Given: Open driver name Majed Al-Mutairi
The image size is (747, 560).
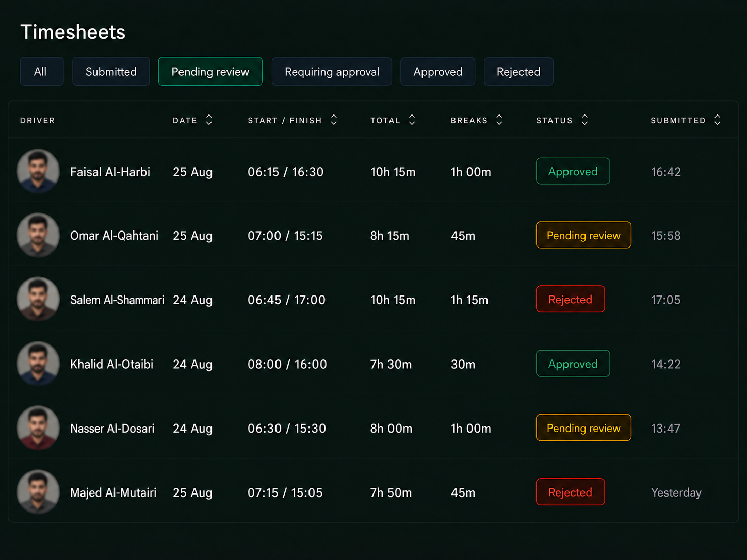Looking at the screenshot, I should click(x=113, y=492).
